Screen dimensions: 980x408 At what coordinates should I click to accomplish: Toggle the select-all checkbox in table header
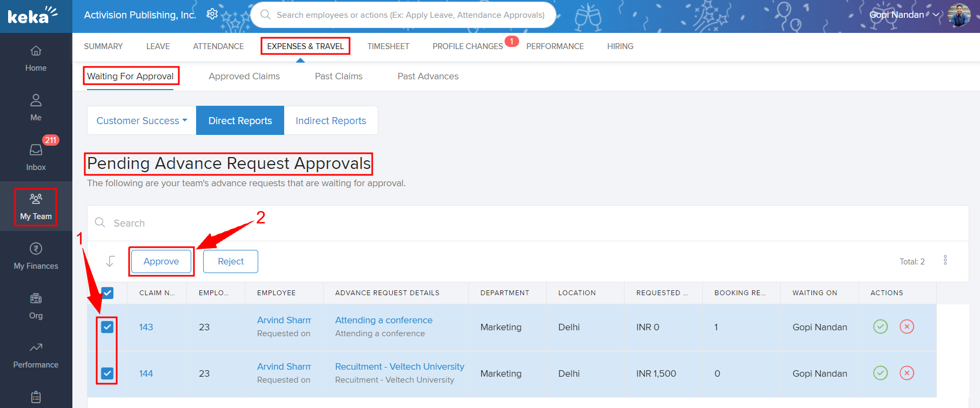pyautogui.click(x=108, y=293)
